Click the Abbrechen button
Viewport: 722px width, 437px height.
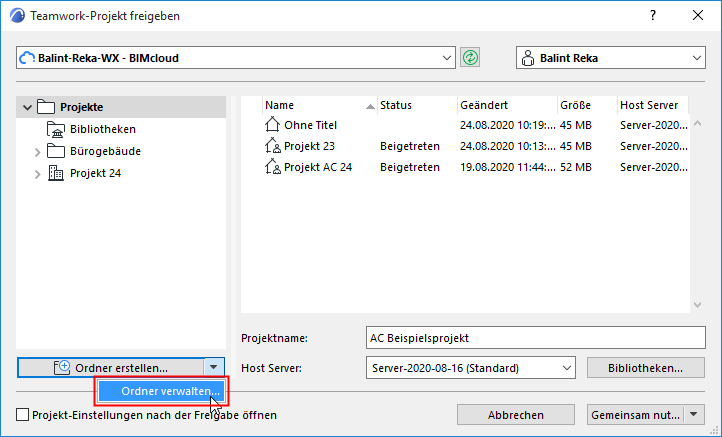(516, 415)
